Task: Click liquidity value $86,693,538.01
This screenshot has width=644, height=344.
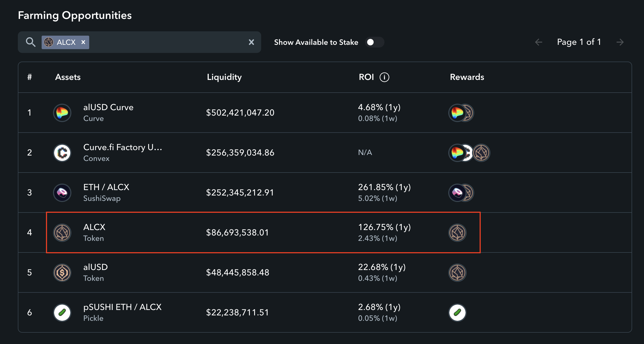Action: click(237, 232)
